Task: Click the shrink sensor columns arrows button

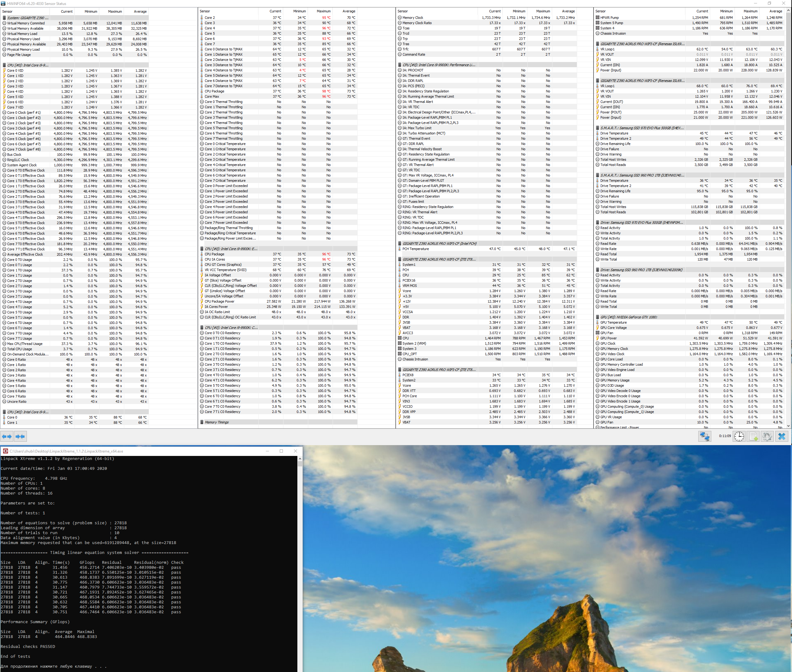Action: point(20,436)
